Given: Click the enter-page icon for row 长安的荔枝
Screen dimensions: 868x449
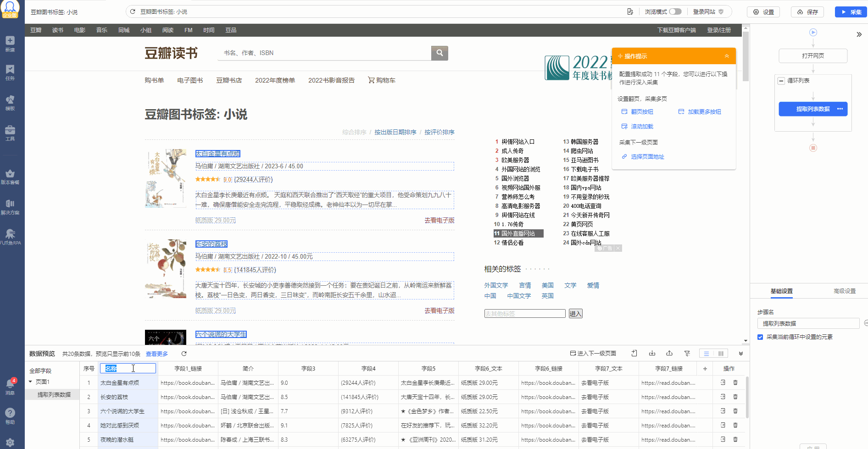Looking at the screenshot, I should point(723,397).
